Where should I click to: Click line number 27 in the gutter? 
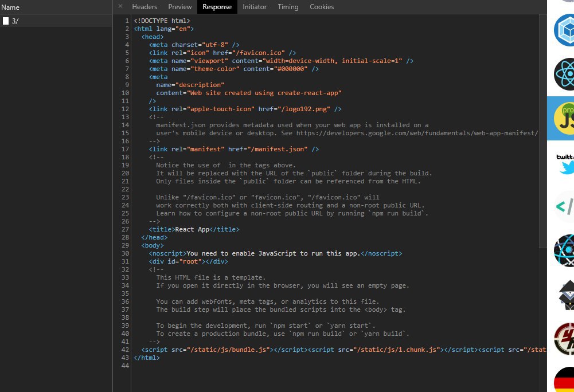(x=125, y=229)
